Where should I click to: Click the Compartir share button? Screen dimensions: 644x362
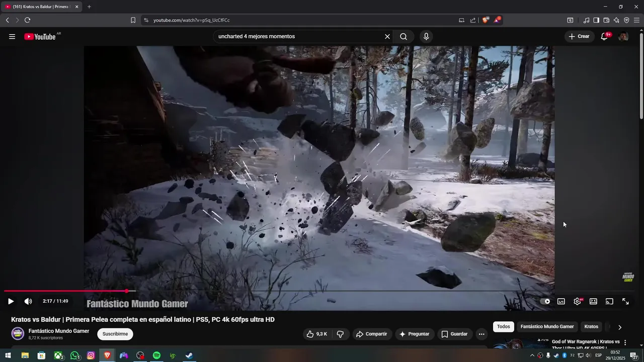click(x=371, y=334)
